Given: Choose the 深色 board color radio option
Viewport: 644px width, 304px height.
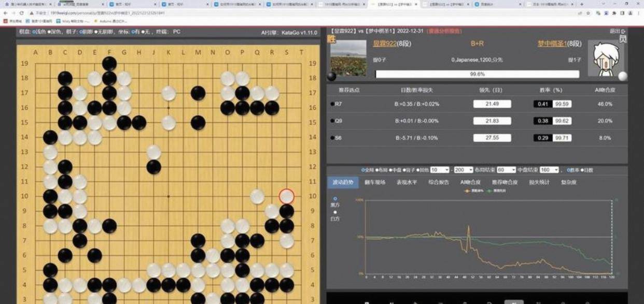Looking at the screenshot, I should point(49,32).
